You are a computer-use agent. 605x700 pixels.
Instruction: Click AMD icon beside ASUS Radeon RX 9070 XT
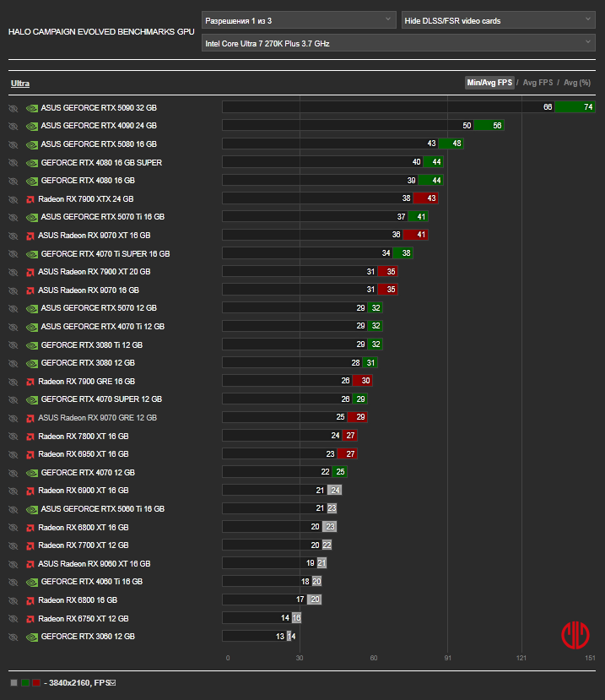pos(30,236)
